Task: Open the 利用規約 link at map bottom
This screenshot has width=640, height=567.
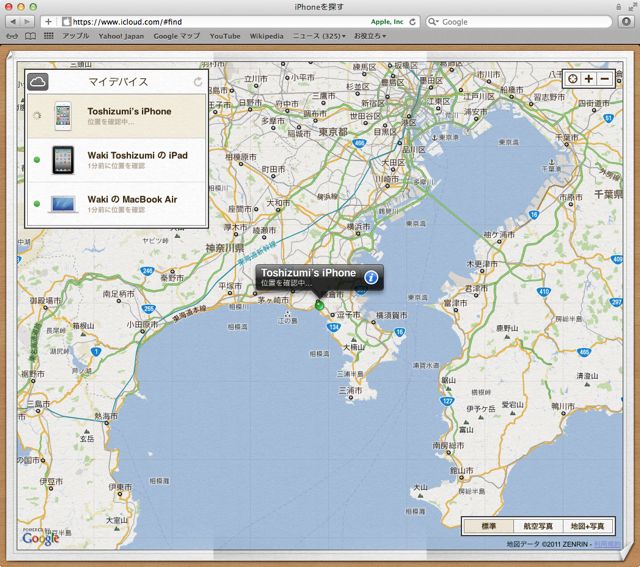Action: (x=607, y=544)
